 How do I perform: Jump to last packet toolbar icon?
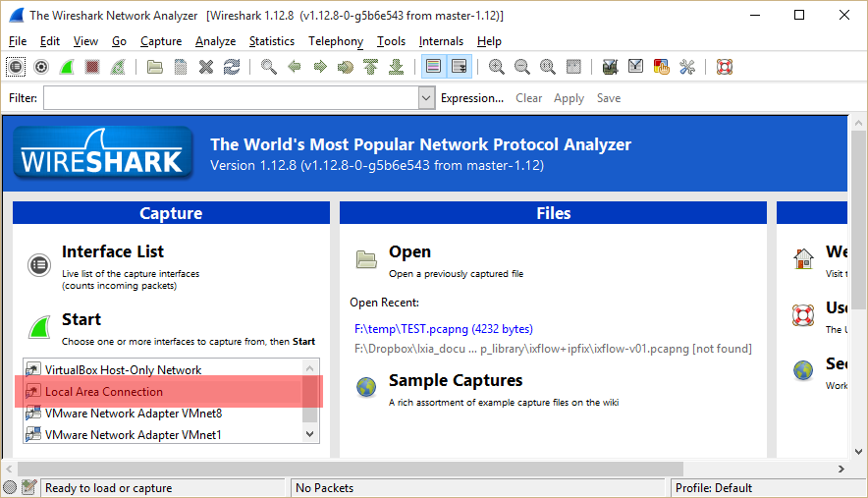pos(397,67)
